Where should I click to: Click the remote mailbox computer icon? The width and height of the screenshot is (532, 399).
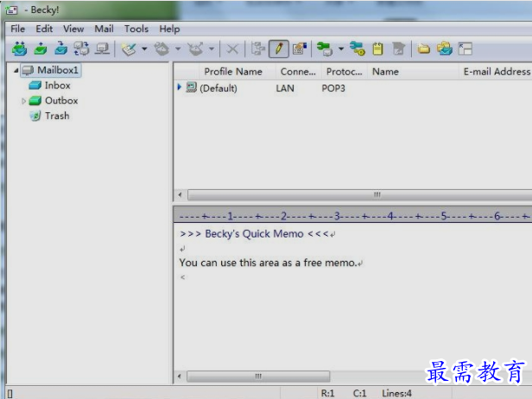click(x=102, y=48)
